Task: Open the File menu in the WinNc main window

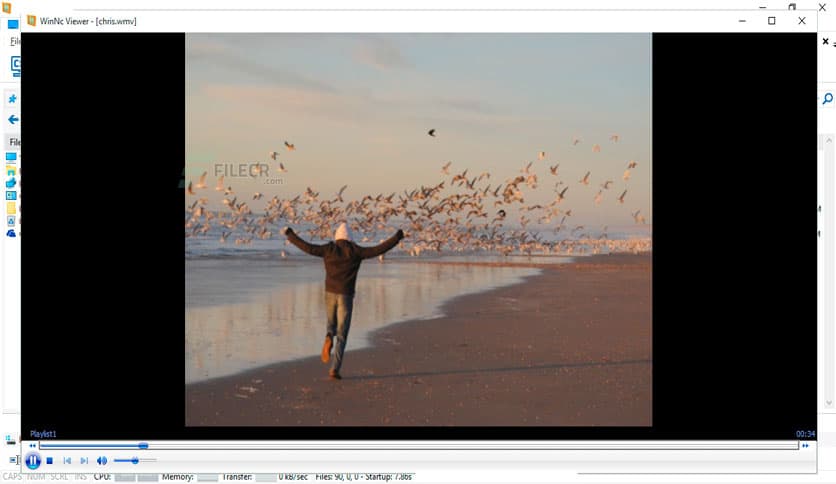Action: (x=15, y=42)
